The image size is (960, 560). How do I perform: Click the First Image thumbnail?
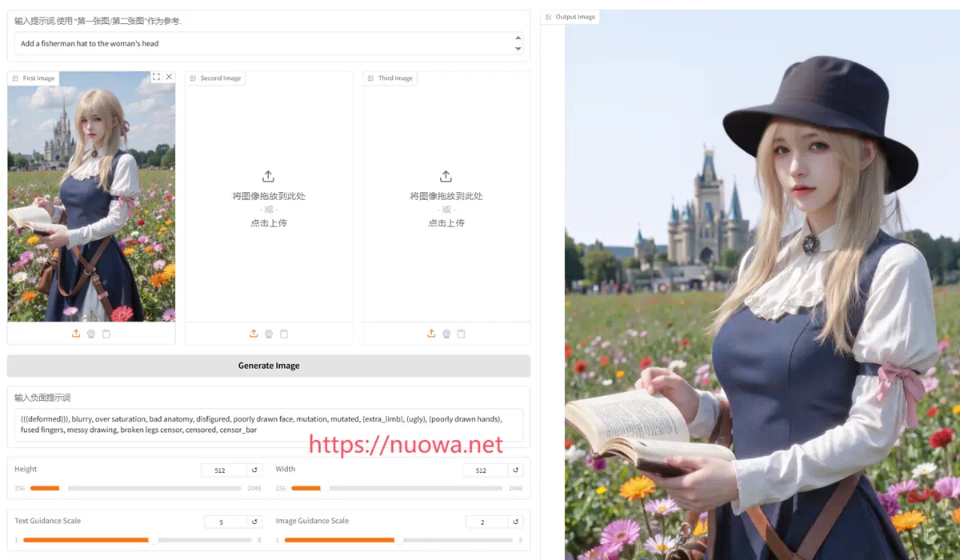91,197
